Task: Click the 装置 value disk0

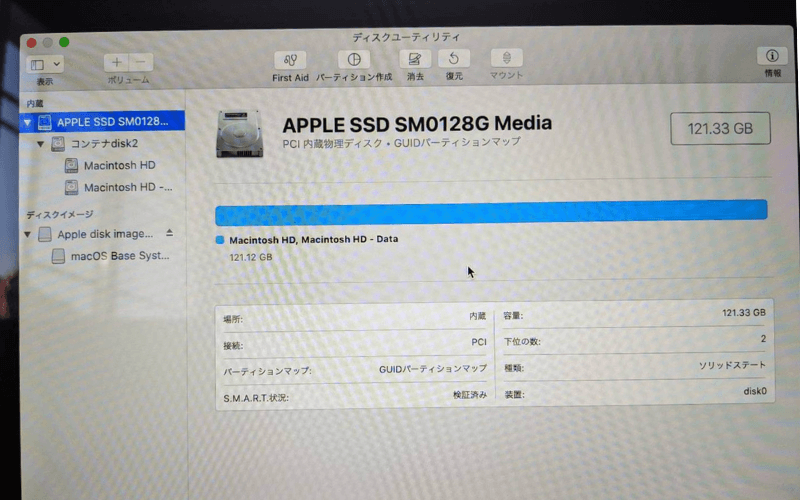Action: [755, 391]
